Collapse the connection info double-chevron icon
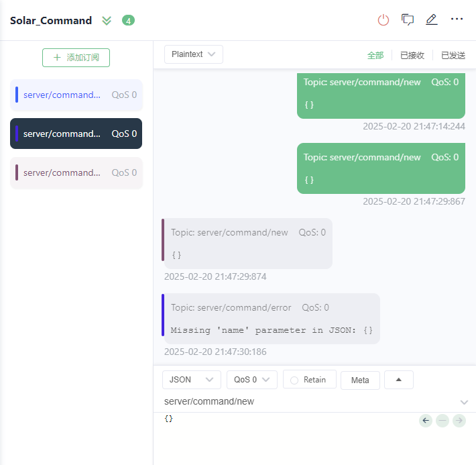This screenshot has height=465, width=476. (x=107, y=20)
